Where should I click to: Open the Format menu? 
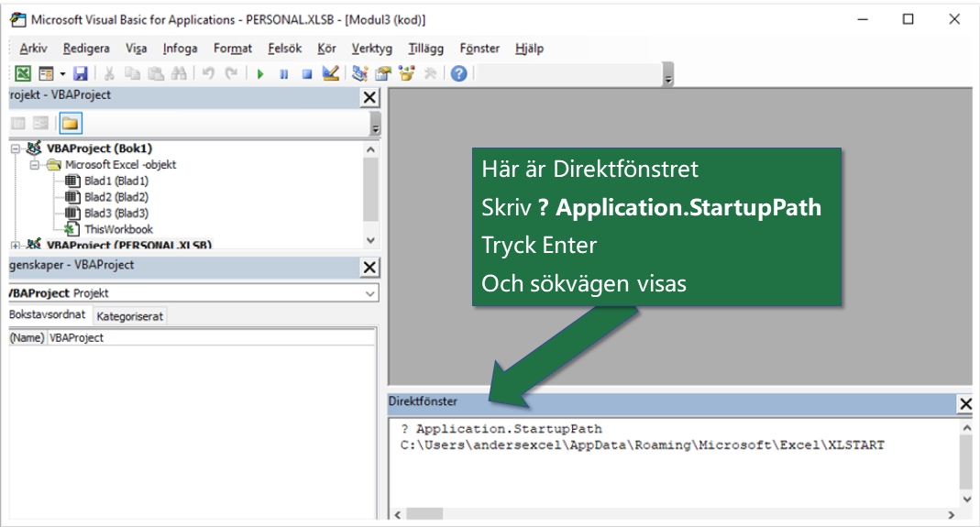pos(233,49)
